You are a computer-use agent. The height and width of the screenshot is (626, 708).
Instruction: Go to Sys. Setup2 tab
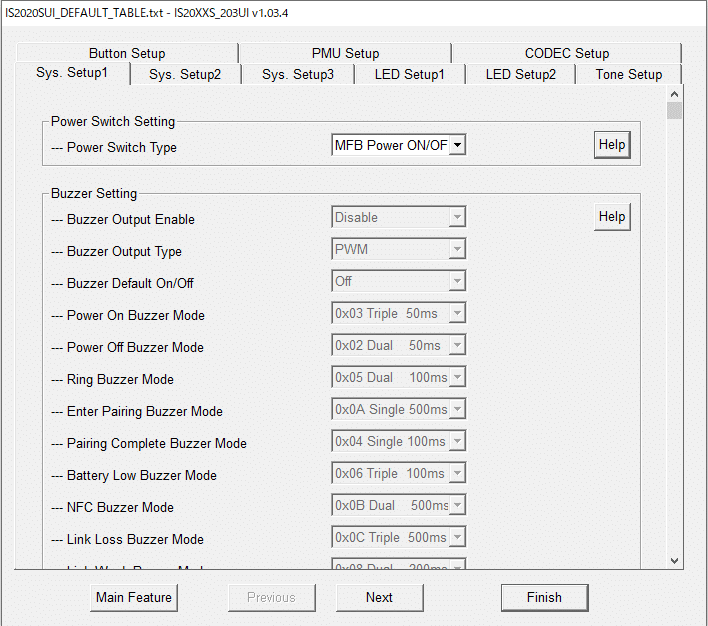185,74
